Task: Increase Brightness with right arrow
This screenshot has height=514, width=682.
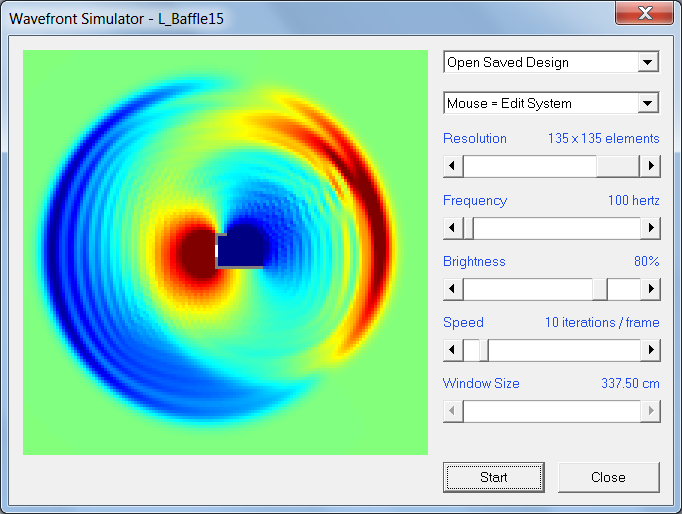Action: click(x=651, y=289)
